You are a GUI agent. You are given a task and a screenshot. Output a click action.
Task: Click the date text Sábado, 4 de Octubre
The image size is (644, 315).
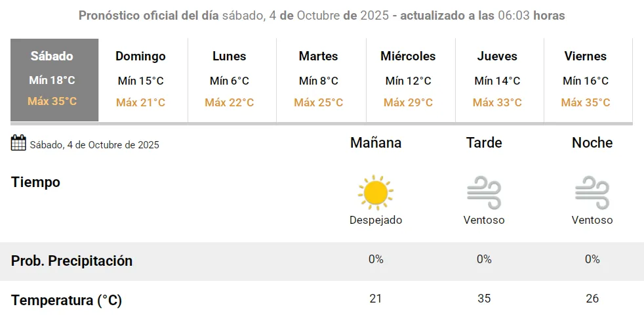pyautogui.click(x=94, y=144)
